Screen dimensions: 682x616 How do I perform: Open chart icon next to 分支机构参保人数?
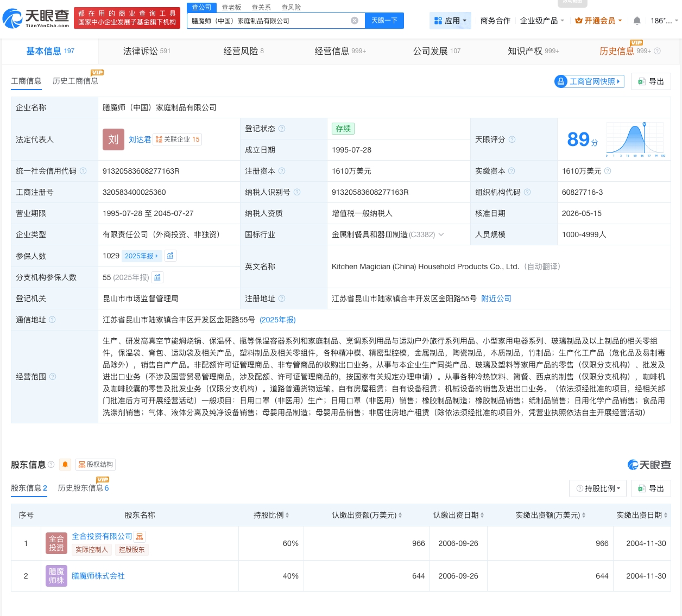(157, 277)
